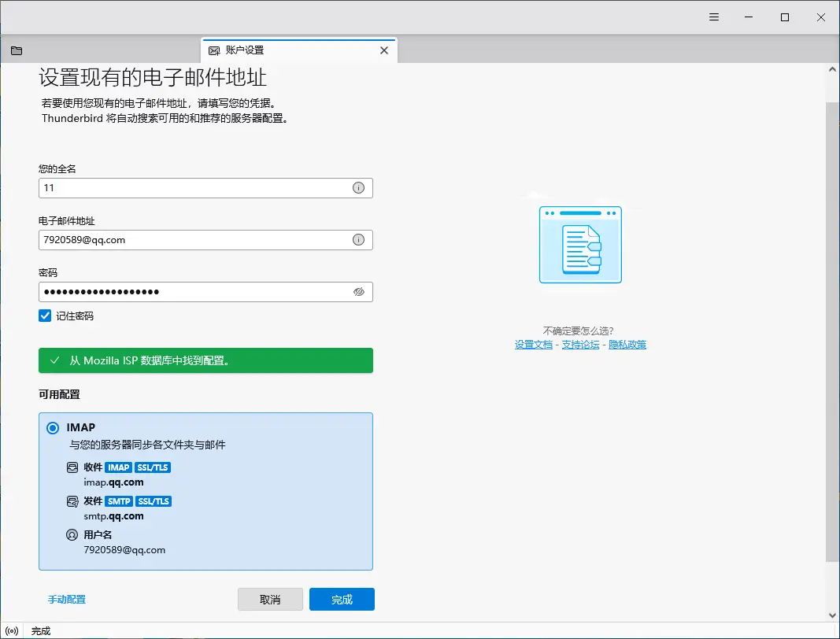Image resolution: width=840 pixels, height=639 pixels.
Task: Click the account setup illustration
Action: click(x=580, y=244)
